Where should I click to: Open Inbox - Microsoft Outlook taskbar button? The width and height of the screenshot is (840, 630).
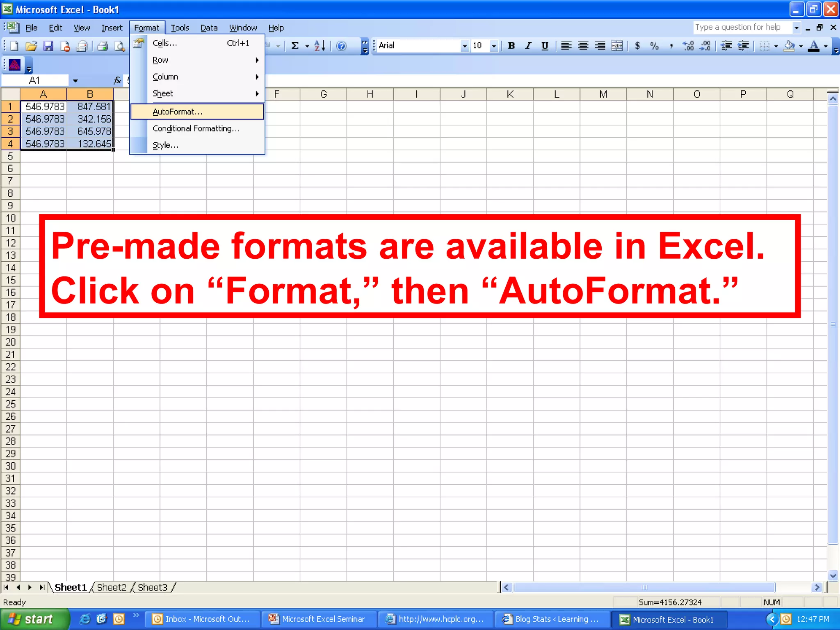[x=203, y=619]
